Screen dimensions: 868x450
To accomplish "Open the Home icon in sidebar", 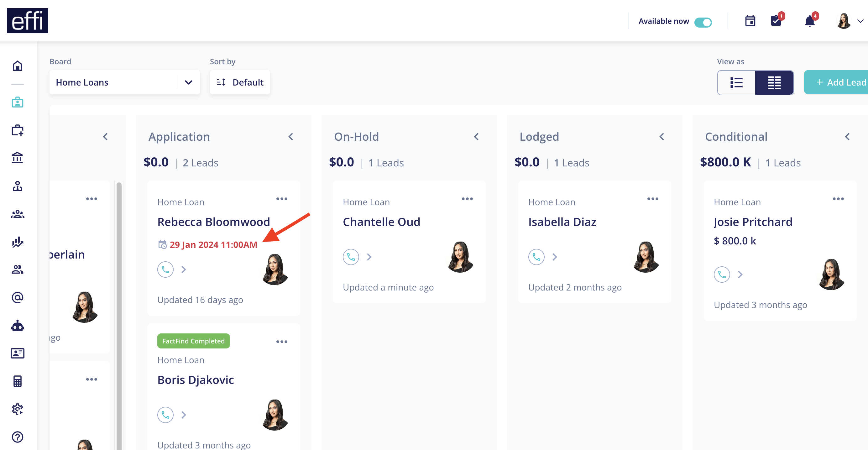I will [x=18, y=66].
